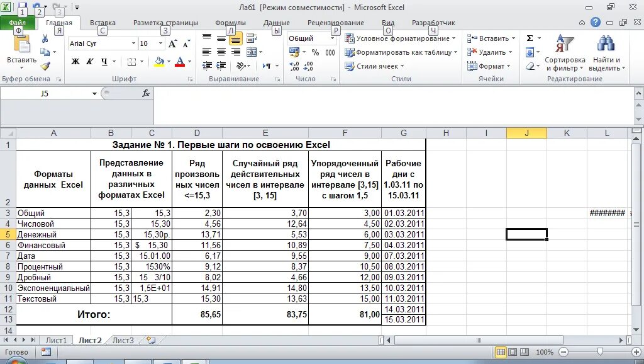Image resolution: width=644 pixels, height=364 pixels.
Task: Click Вставить cells button
Action: pos(491,38)
